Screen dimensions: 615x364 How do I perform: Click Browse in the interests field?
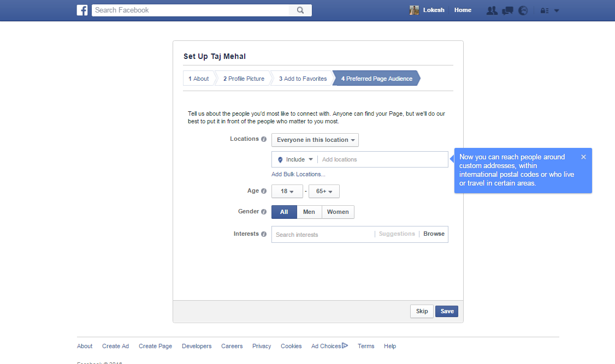coord(434,234)
